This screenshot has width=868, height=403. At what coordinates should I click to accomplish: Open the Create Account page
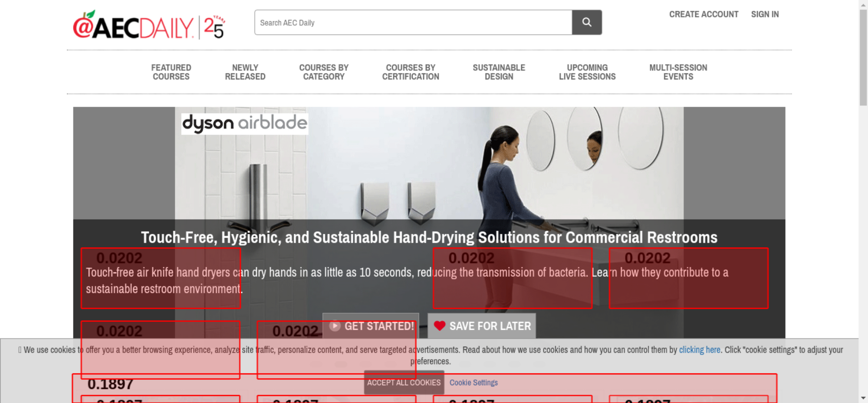tap(703, 14)
